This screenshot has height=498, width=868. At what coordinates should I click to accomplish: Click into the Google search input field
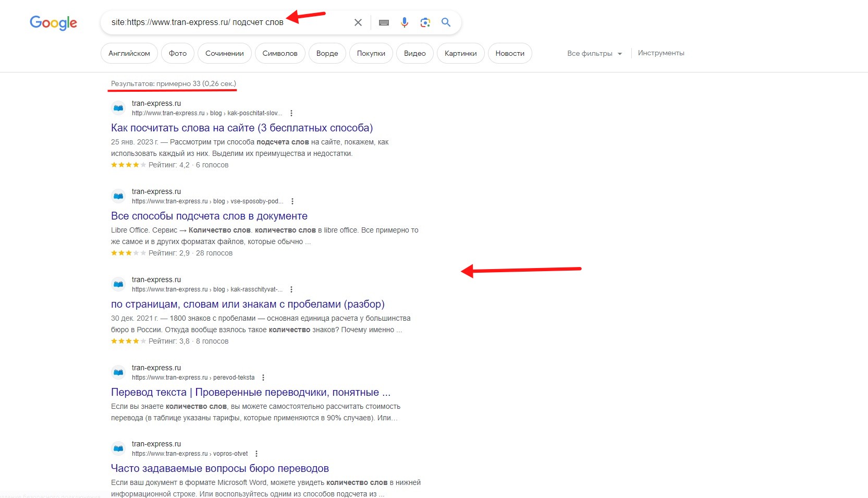224,22
